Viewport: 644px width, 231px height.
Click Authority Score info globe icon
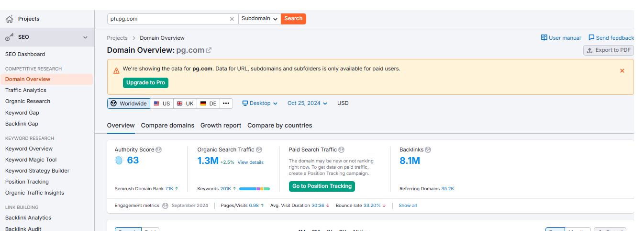(x=159, y=150)
